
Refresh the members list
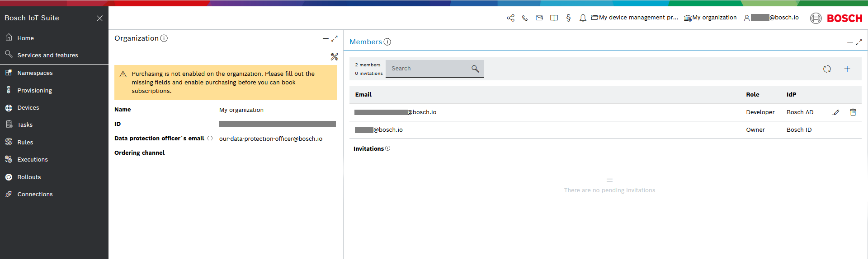coord(827,69)
